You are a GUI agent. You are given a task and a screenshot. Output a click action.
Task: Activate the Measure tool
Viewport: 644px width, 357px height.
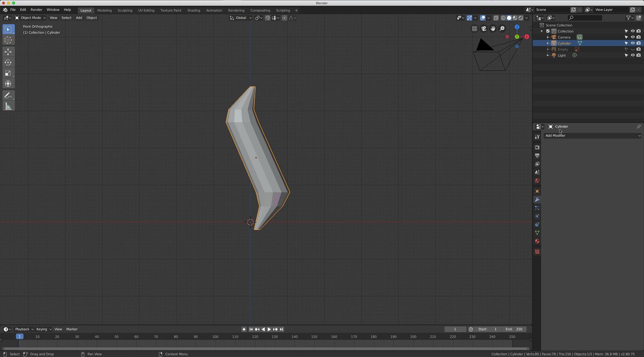[x=8, y=106]
